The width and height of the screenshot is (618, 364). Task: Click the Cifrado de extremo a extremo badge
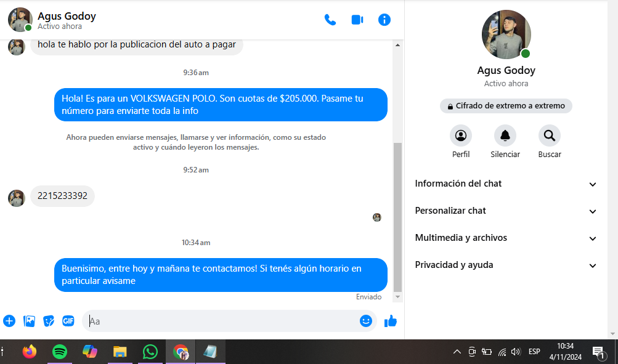tap(506, 106)
